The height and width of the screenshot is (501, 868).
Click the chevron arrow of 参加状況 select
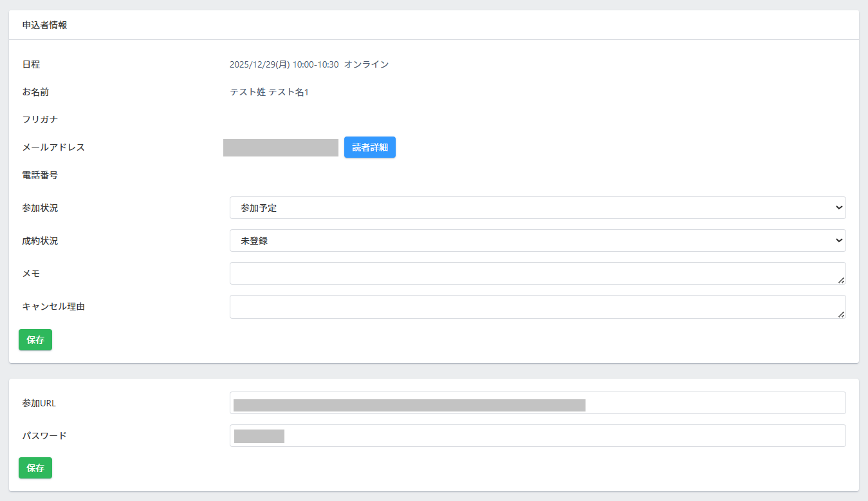coord(838,208)
